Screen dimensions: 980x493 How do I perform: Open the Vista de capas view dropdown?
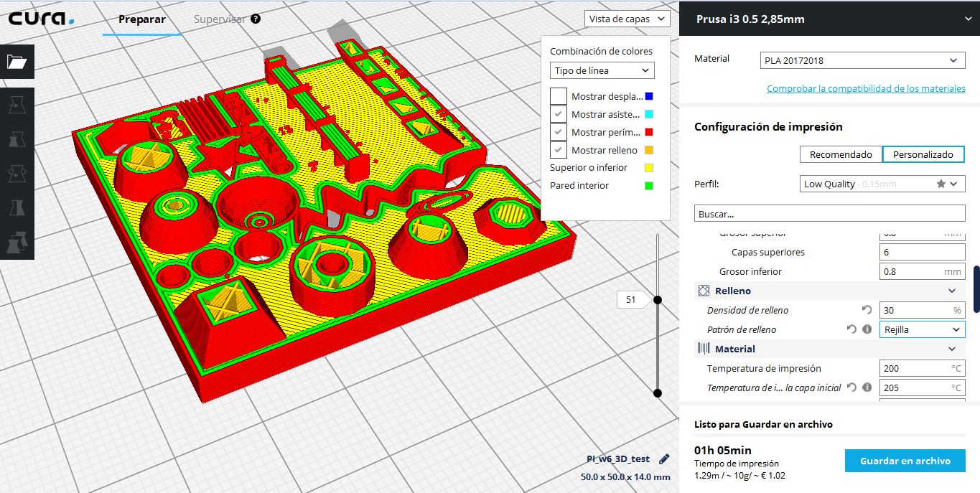pos(627,19)
